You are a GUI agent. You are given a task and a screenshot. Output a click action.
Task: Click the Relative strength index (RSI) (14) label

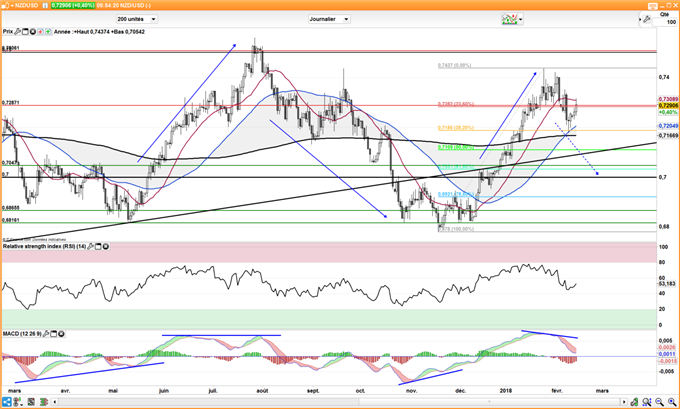[44, 246]
